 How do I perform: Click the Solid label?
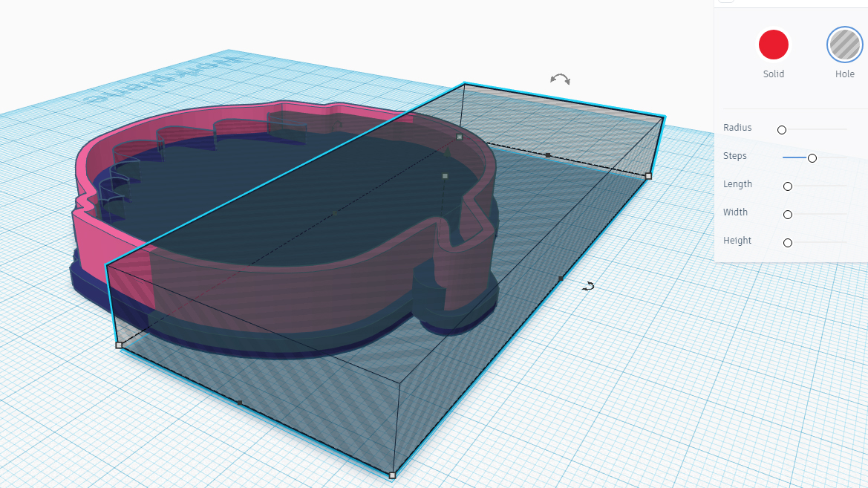[x=774, y=74]
